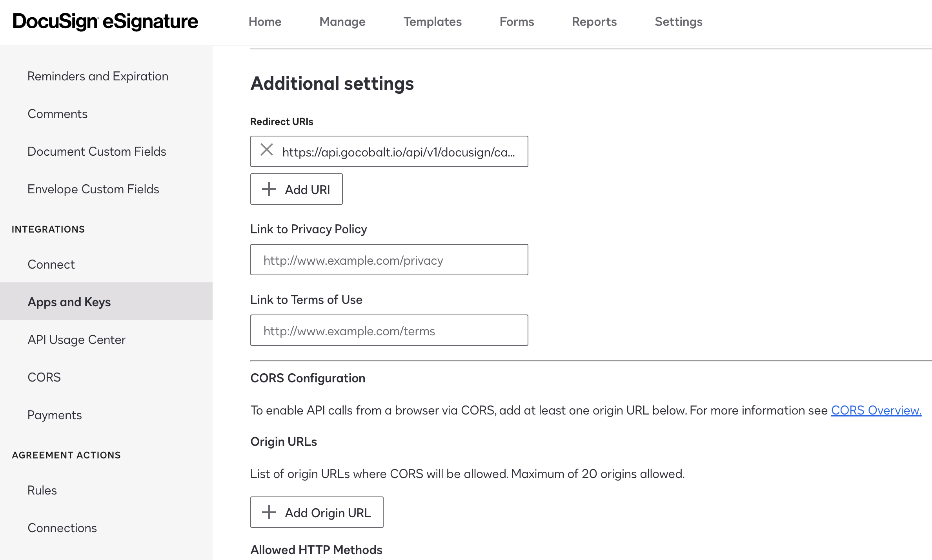Open the Settings menu item
Screen dimensions: 932x560
(678, 22)
